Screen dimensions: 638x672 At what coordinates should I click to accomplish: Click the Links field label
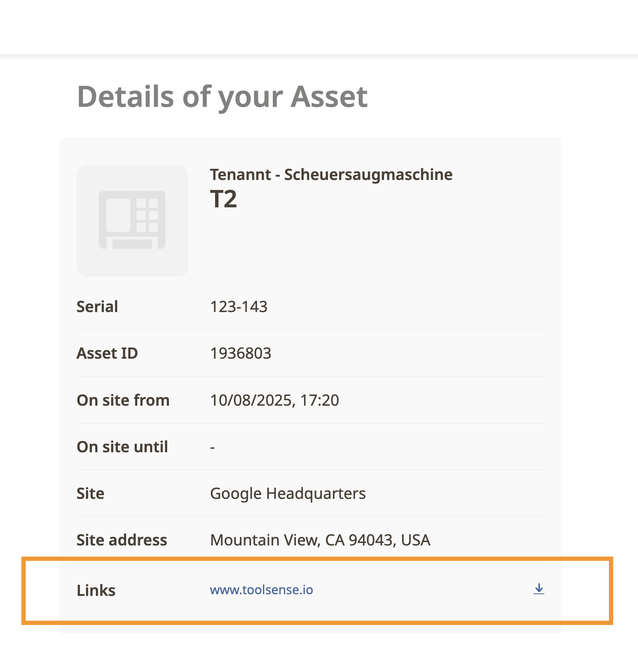(x=96, y=590)
